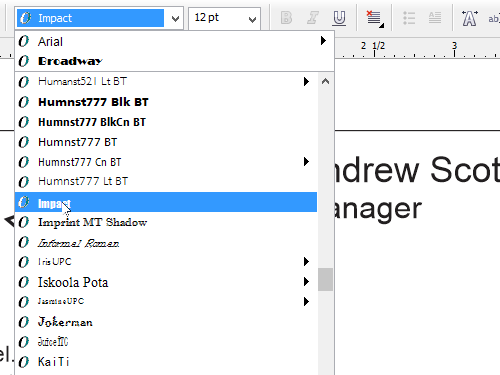Toggle the Underline formatting button
This screenshot has height=375, width=500.
click(339, 18)
